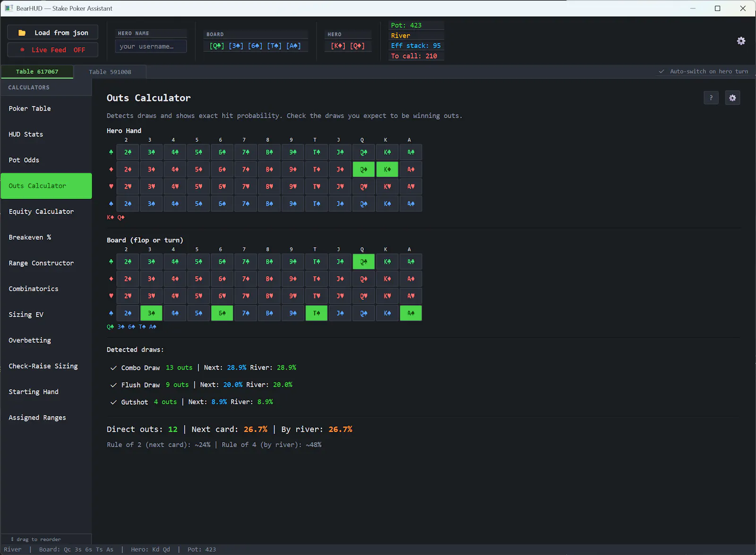Focus the hero name username field
Screen dimensions: 756x555
click(151, 46)
